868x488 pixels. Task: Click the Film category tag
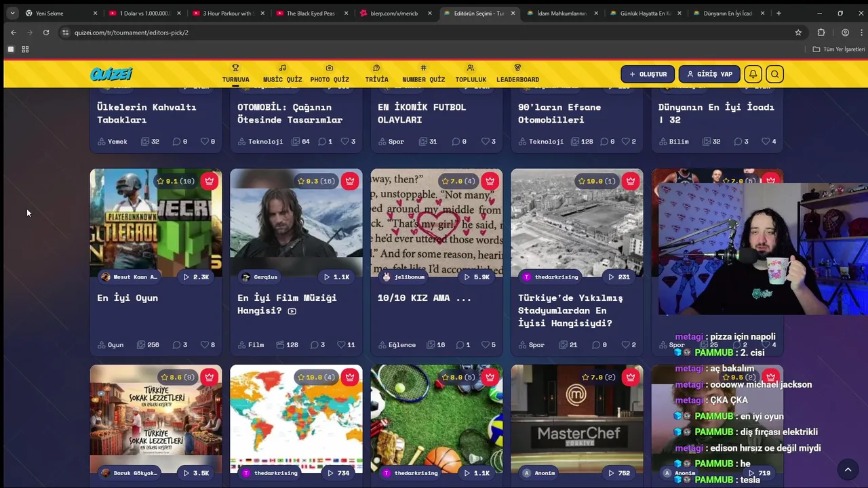251,345
